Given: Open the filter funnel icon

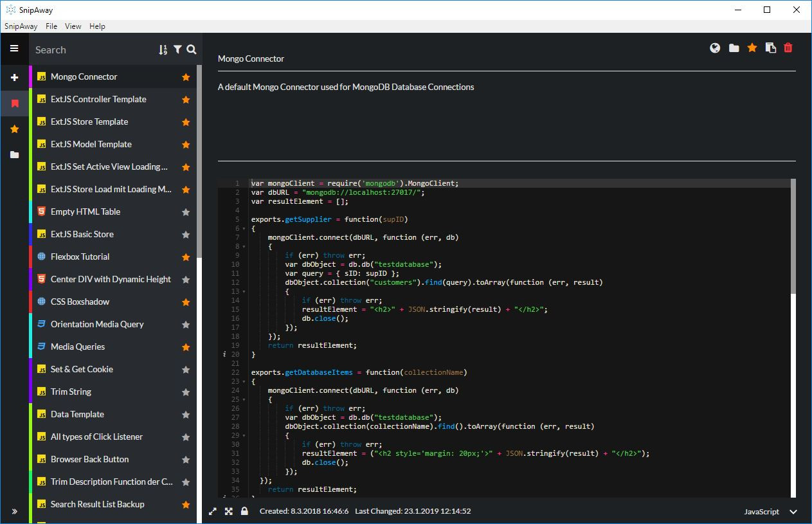Looking at the screenshot, I should coord(177,49).
